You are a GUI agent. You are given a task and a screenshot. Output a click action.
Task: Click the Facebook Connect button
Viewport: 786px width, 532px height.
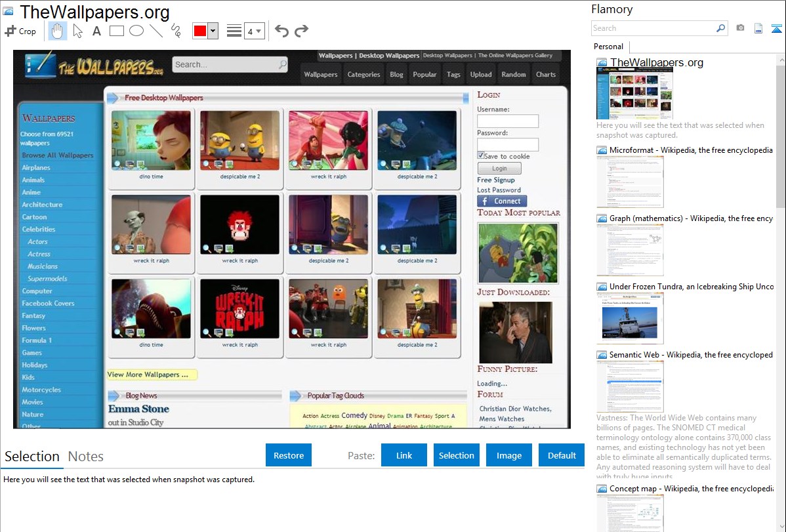point(502,201)
